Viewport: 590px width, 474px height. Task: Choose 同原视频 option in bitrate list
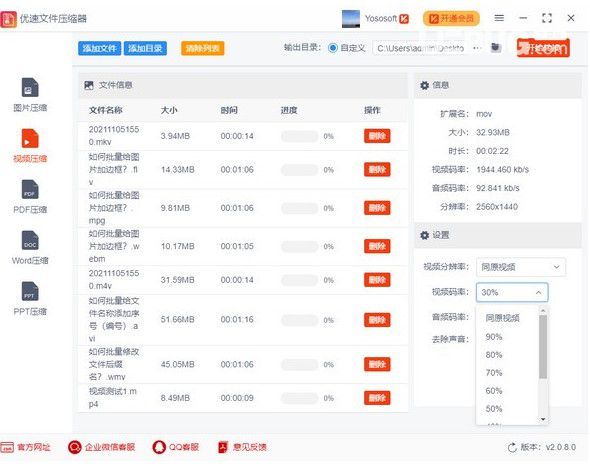(x=502, y=318)
